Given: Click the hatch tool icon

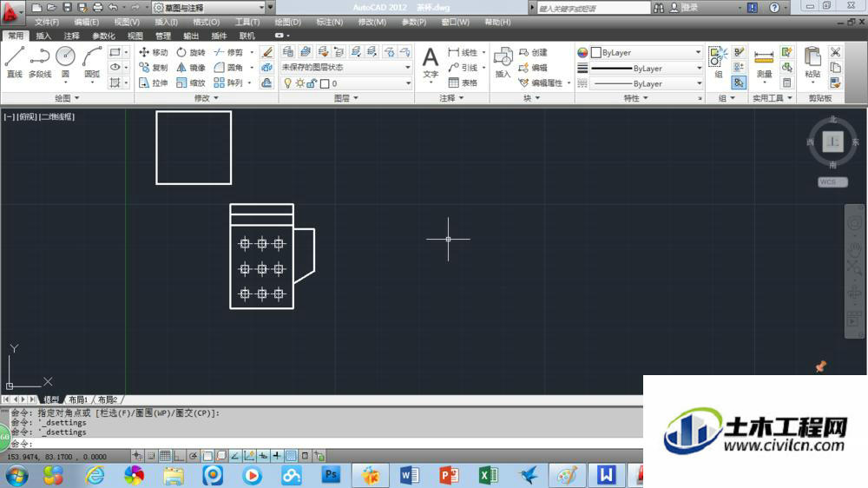Looking at the screenshot, I should (115, 82).
